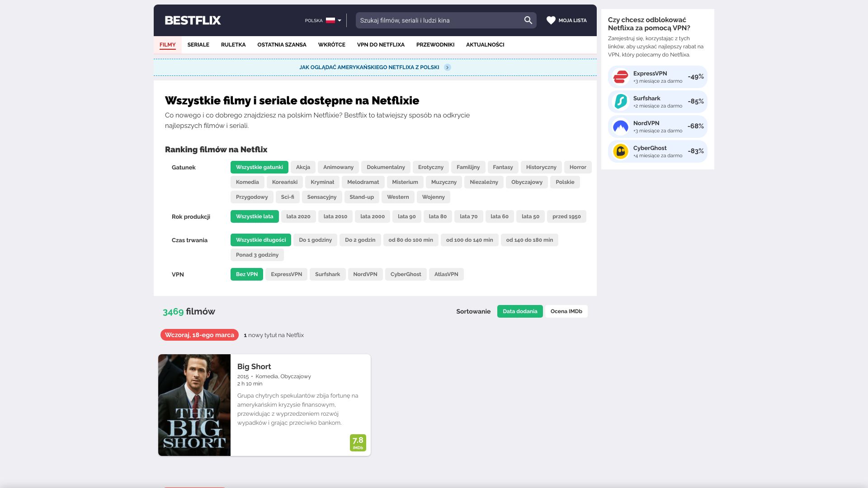Screen dimensions: 868x488
Task: Filter by Dokumentalny genre
Action: click(x=386, y=167)
